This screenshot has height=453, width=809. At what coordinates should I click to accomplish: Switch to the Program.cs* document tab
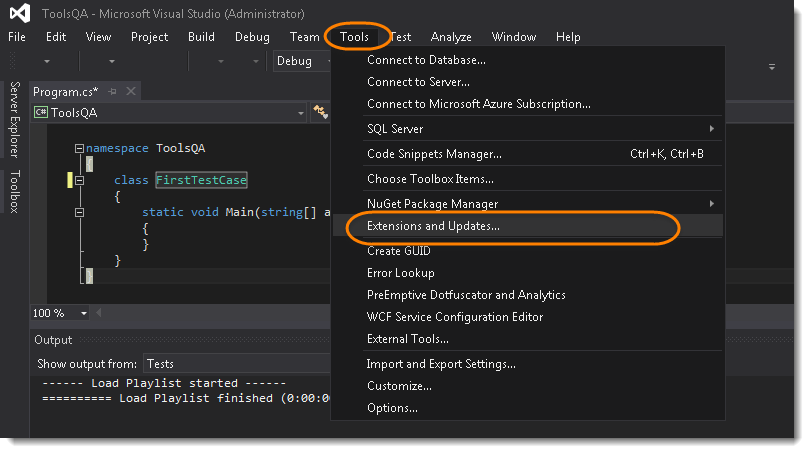click(66, 92)
